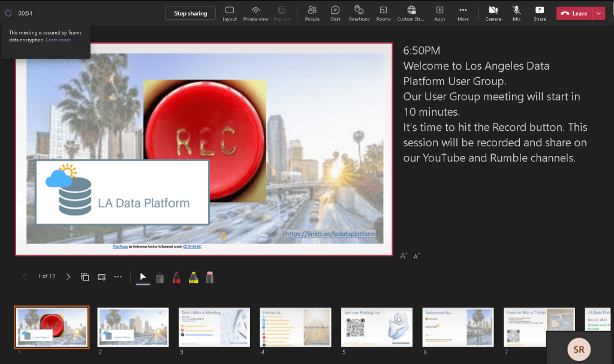614x364 pixels.
Task: Turn on the Camera
Action: pyautogui.click(x=493, y=13)
